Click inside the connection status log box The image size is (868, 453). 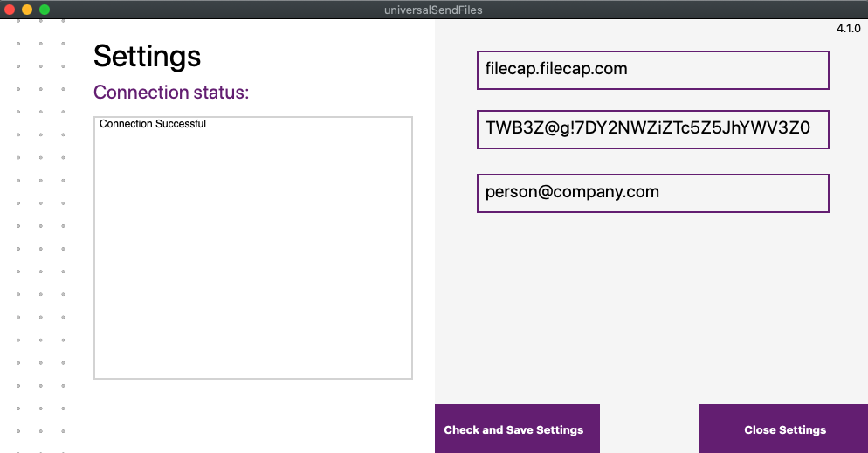pos(252,253)
